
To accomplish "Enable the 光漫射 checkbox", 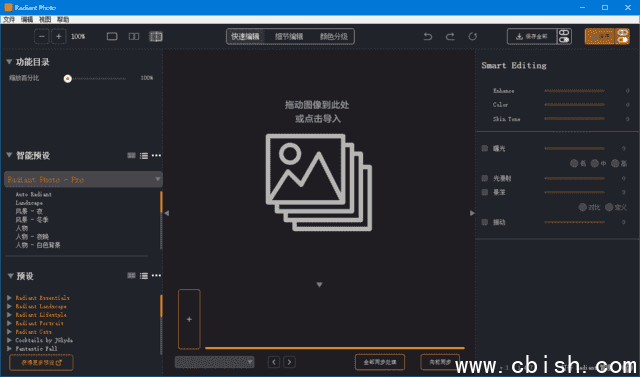I will (485, 178).
